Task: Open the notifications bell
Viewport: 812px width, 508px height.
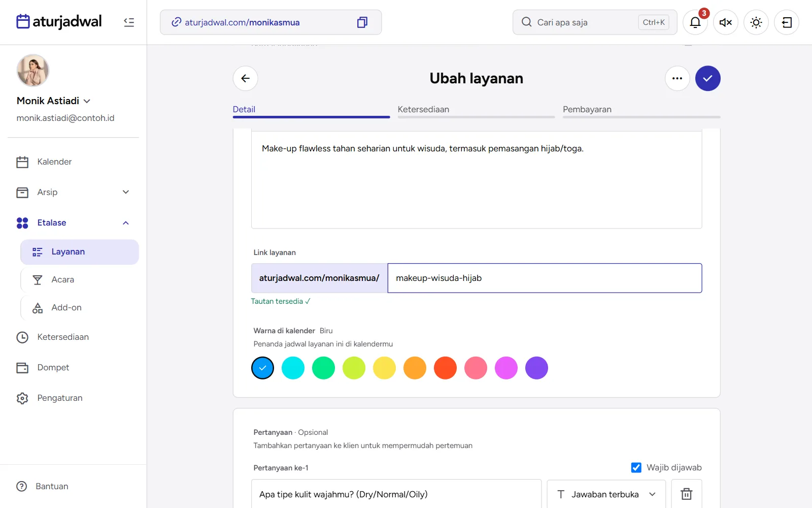Action: [x=695, y=22]
